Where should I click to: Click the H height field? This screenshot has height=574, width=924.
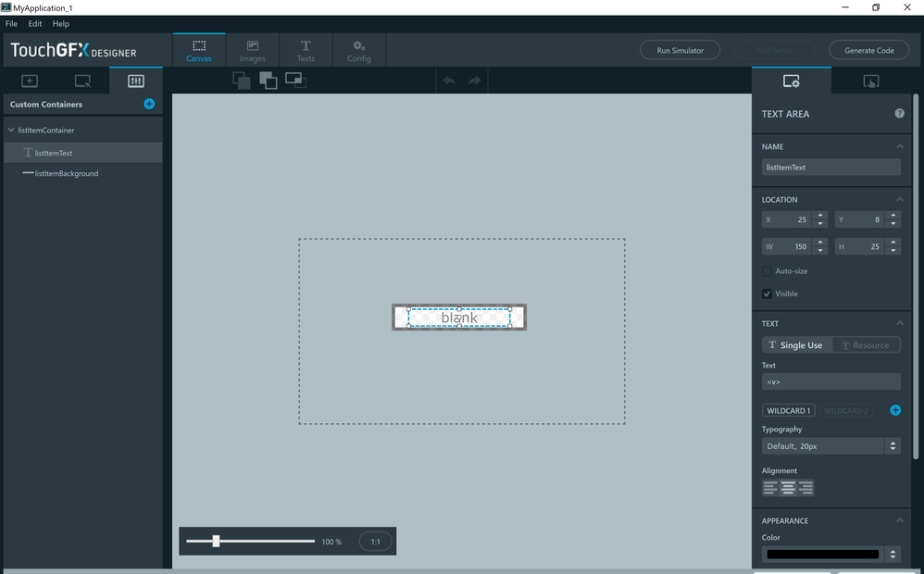coord(860,247)
